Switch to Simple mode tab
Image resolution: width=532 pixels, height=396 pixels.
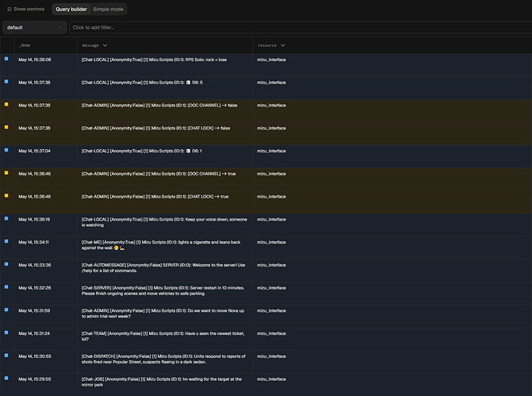click(109, 10)
